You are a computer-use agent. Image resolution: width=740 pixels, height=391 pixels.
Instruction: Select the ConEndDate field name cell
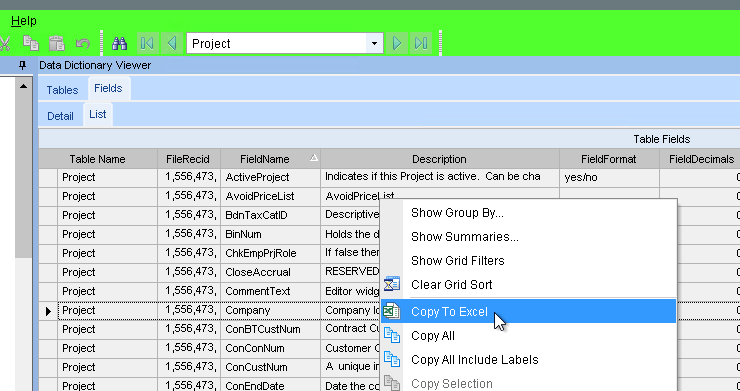point(270,385)
